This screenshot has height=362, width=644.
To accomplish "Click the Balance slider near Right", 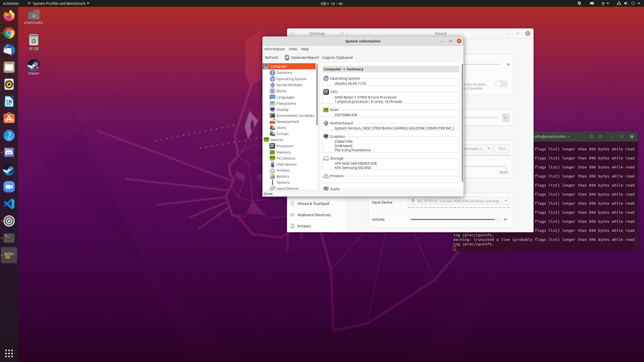I will click(x=485, y=166).
